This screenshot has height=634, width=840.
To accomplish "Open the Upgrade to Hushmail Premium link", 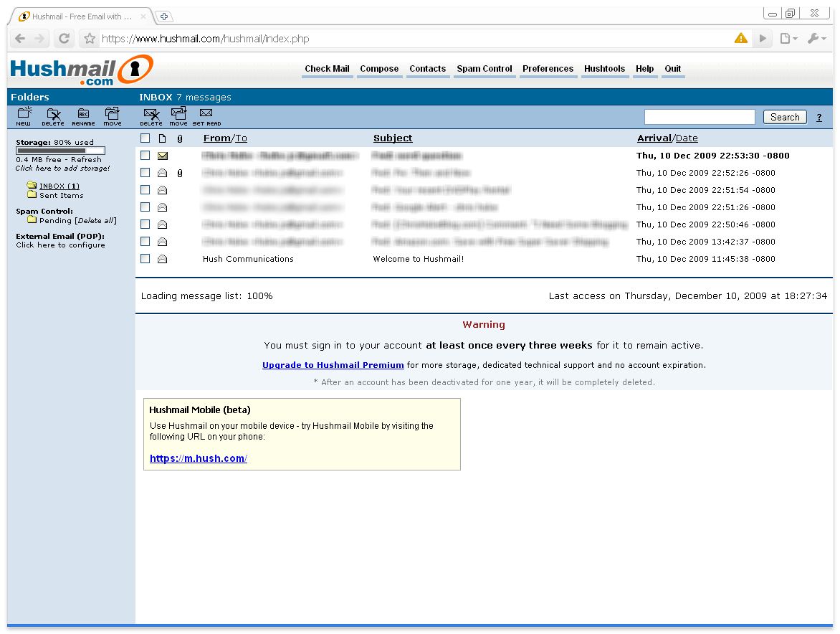I will click(x=333, y=365).
